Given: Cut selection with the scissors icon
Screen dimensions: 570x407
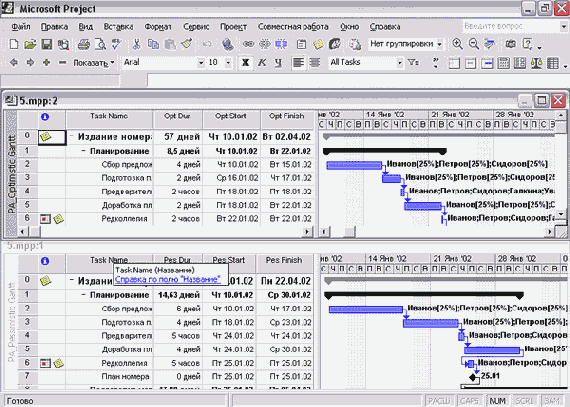Looking at the screenshot, I should click(136, 44).
